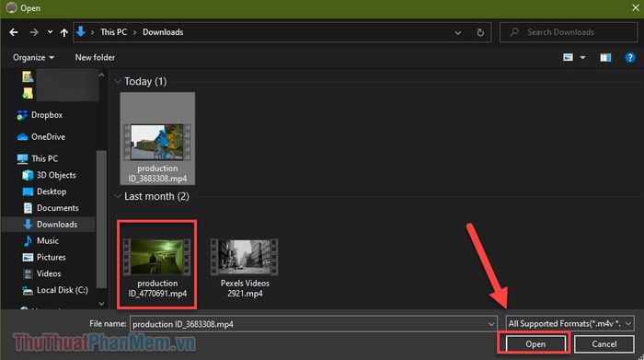This screenshot has width=644, height=360.
Task: Click the Cancel button
Action: tap(604, 344)
